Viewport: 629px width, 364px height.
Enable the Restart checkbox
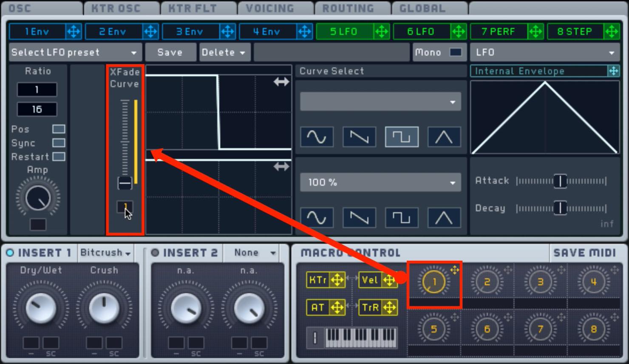tap(59, 157)
